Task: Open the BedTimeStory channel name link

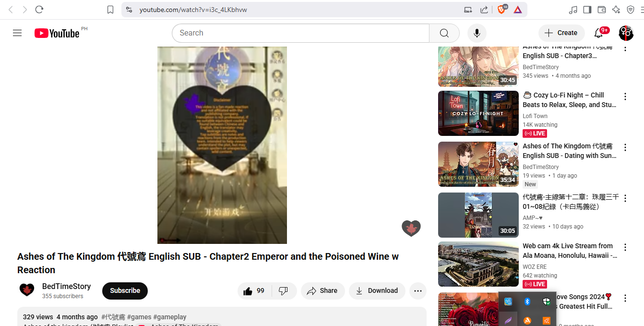Action: click(x=66, y=286)
